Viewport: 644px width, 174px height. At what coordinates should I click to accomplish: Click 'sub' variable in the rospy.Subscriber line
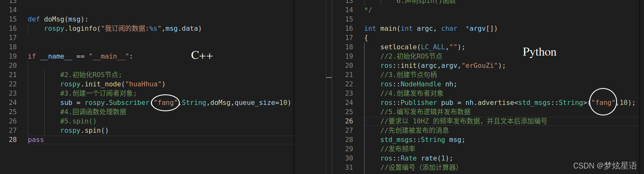click(66, 103)
